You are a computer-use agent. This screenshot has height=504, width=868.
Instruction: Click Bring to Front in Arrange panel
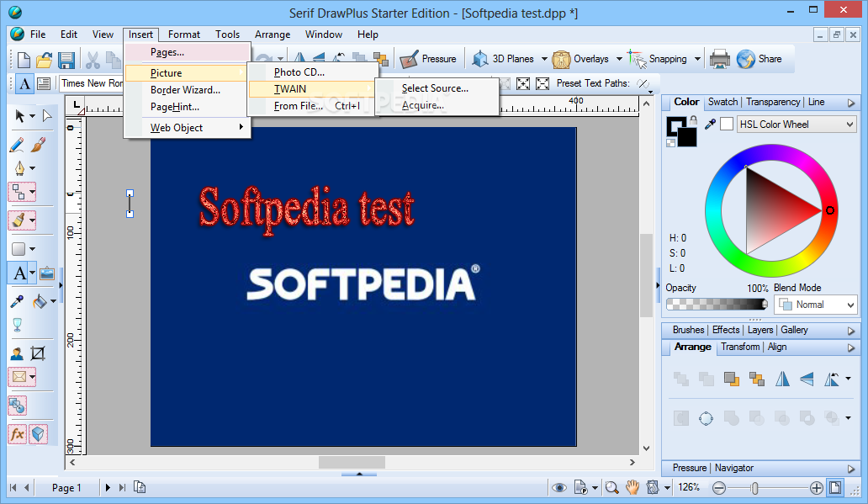coord(731,379)
